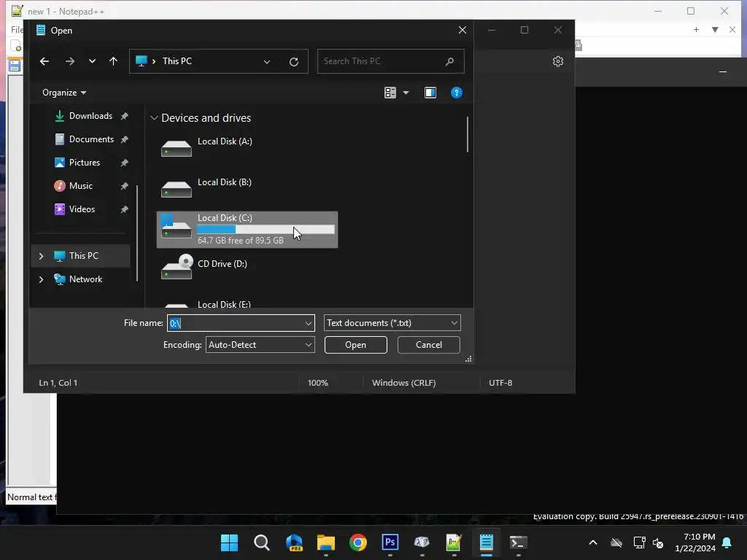Change view layout icon
The image size is (747, 560).
tap(390, 93)
